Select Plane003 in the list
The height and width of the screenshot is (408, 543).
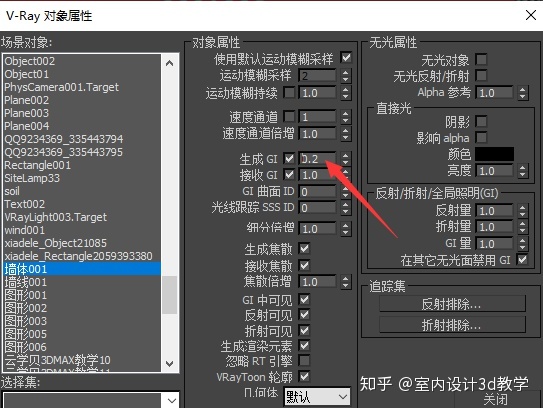(82, 113)
